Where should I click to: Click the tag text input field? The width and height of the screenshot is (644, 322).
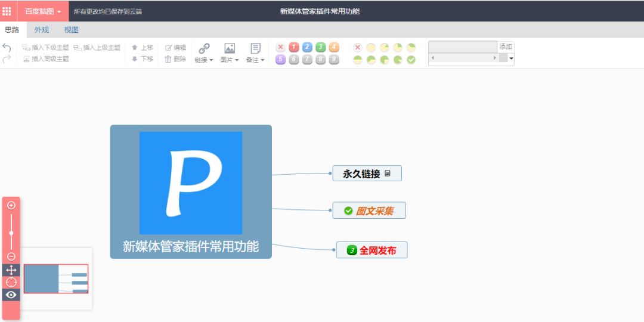pyautogui.click(x=463, y=47)
